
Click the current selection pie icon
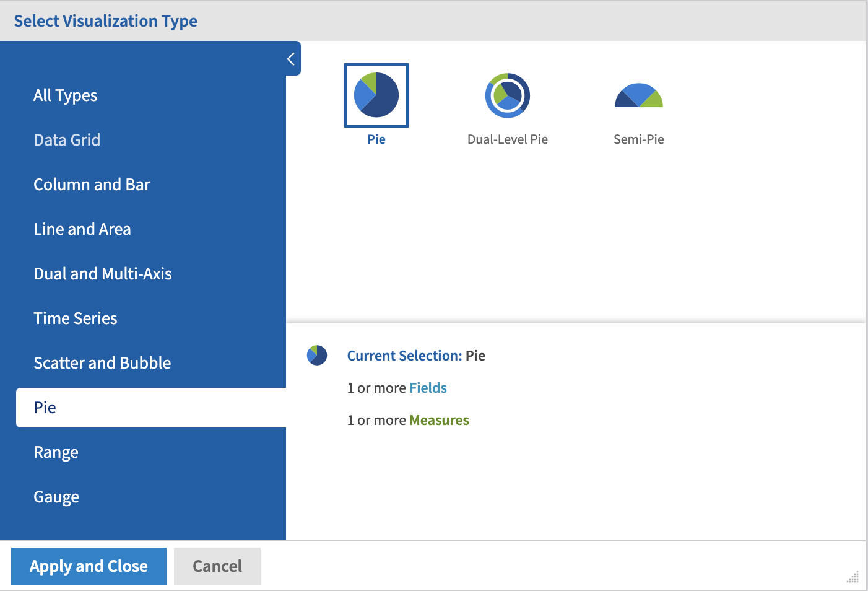pos(317,356)
